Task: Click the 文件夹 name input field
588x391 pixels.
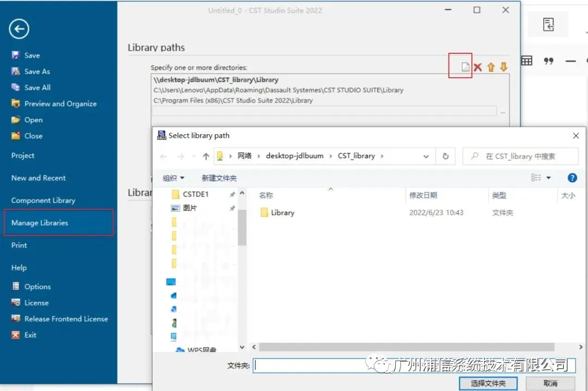Action: [x=414, y=365]
